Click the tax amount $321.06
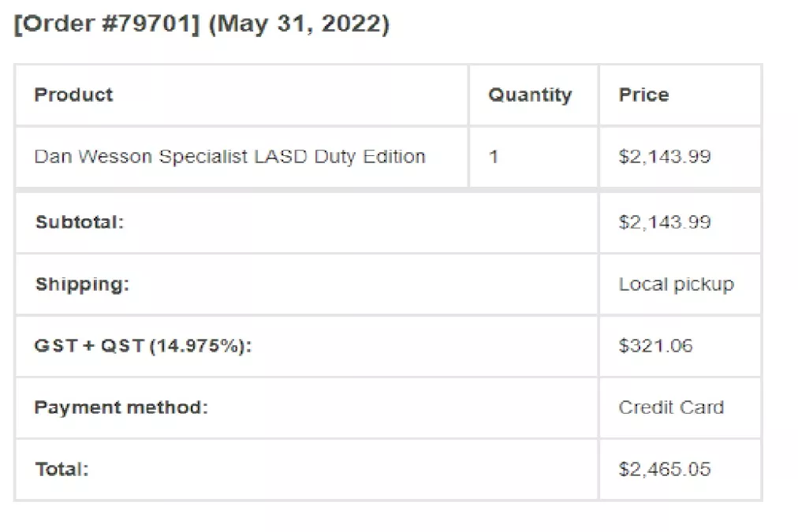This screenshot has height=532, width=798. coord(655,346)
